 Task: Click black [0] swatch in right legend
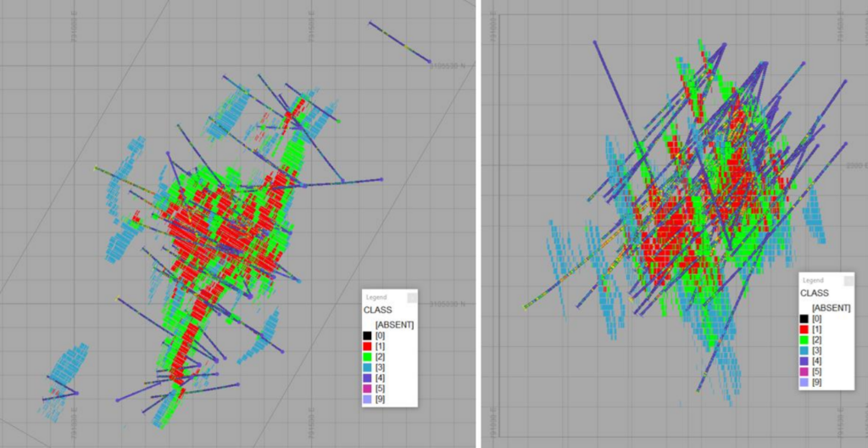pyautogui.click(x=804, y=319)
